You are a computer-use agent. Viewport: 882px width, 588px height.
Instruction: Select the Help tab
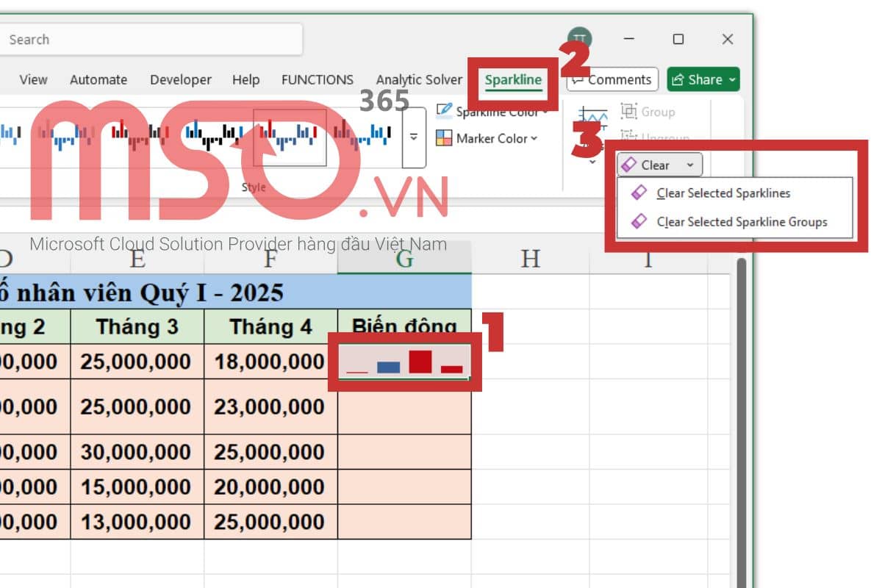point(245,80)
